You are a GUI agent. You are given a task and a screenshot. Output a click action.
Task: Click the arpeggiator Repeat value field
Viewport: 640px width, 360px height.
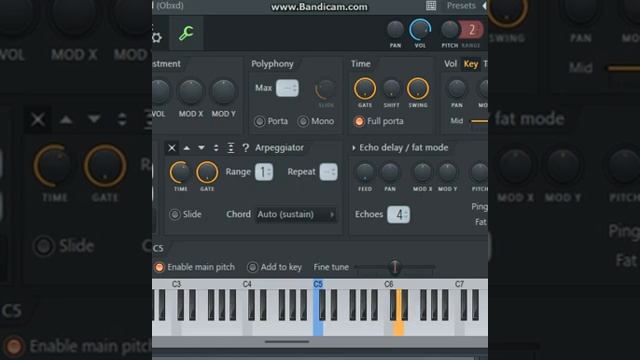328,172
